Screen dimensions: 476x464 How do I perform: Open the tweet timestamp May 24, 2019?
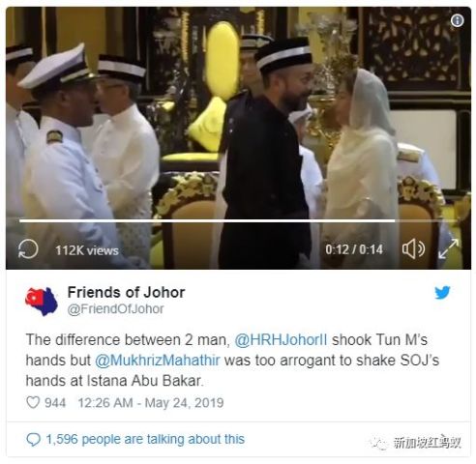151,403
